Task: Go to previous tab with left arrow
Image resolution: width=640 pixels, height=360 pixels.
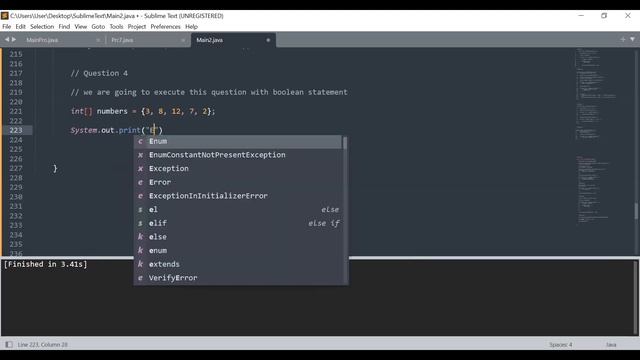Action: tap(7, 40)
